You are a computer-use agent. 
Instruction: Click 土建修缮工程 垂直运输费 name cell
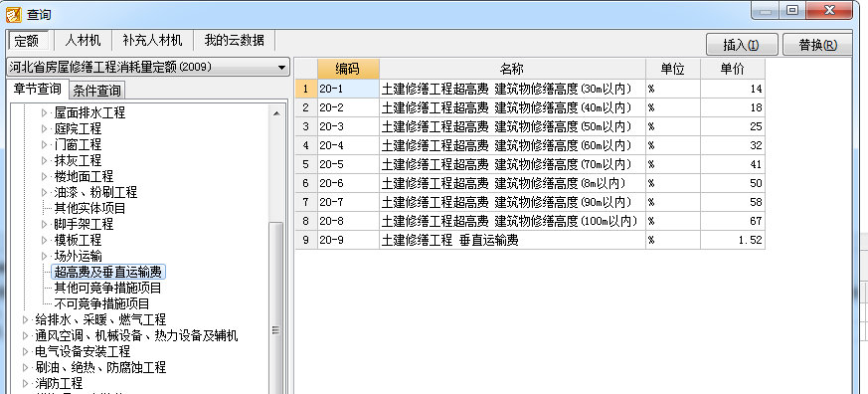pos(512,240)
